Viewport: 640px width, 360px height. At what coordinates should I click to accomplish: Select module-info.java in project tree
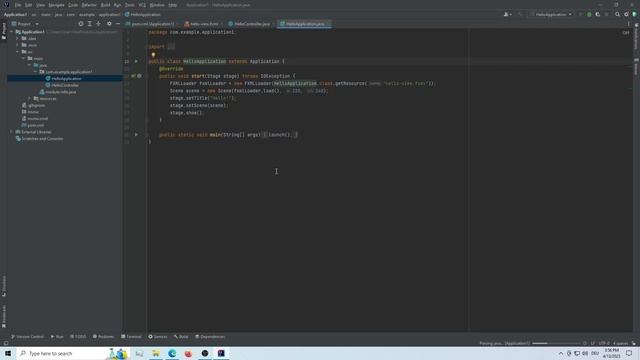[58, 92]
